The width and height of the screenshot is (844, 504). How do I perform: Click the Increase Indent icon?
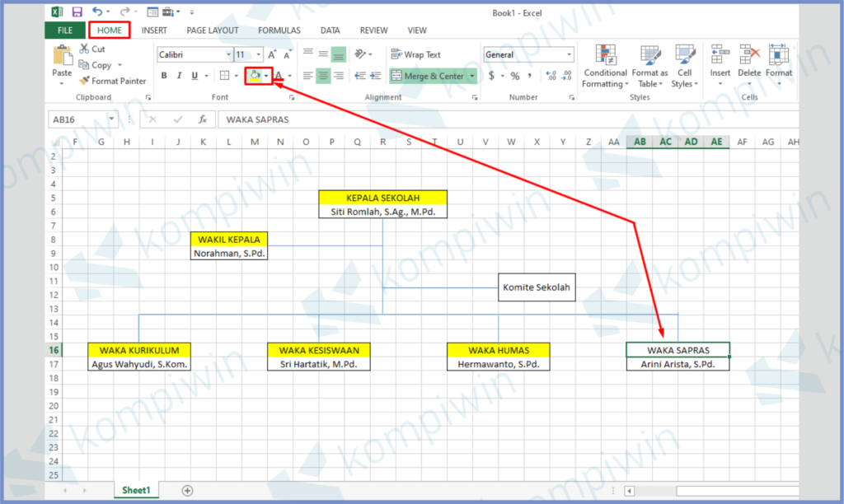pyautogui.click(x=377, y=76)
